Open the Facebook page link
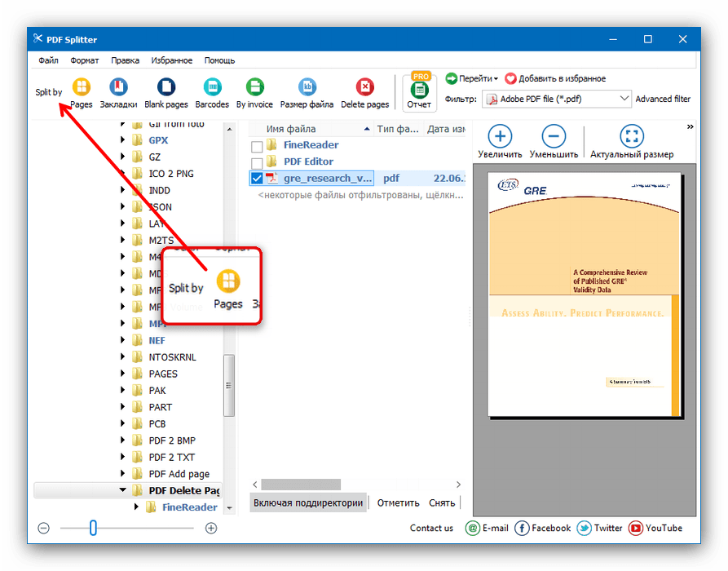The width and height of the screenshot is (728, 571). coord(543,529)
